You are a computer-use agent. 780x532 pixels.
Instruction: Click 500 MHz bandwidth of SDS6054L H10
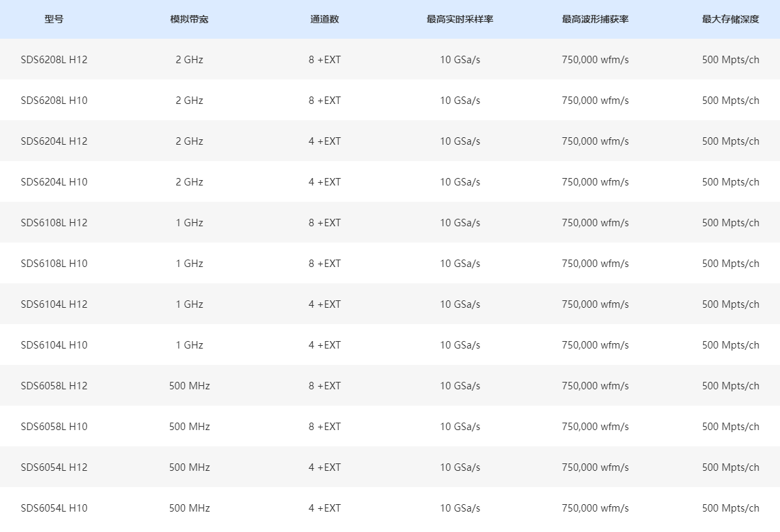pos(189,508)
